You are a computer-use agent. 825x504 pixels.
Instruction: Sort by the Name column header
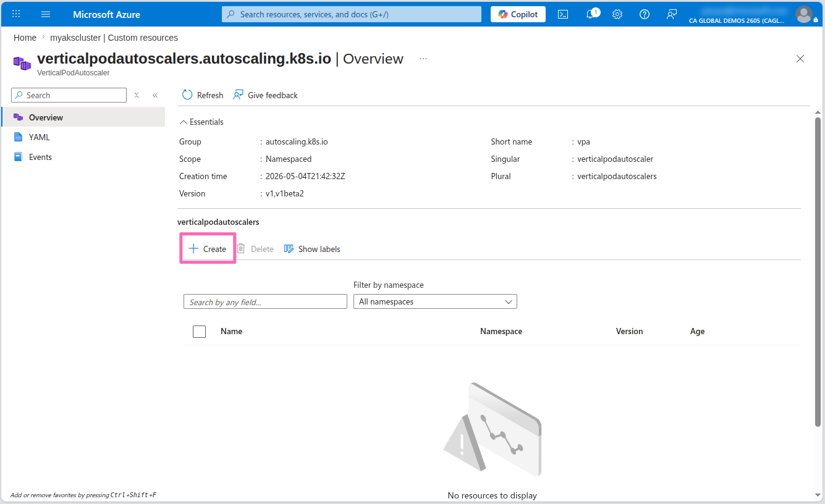pos(231,331)
